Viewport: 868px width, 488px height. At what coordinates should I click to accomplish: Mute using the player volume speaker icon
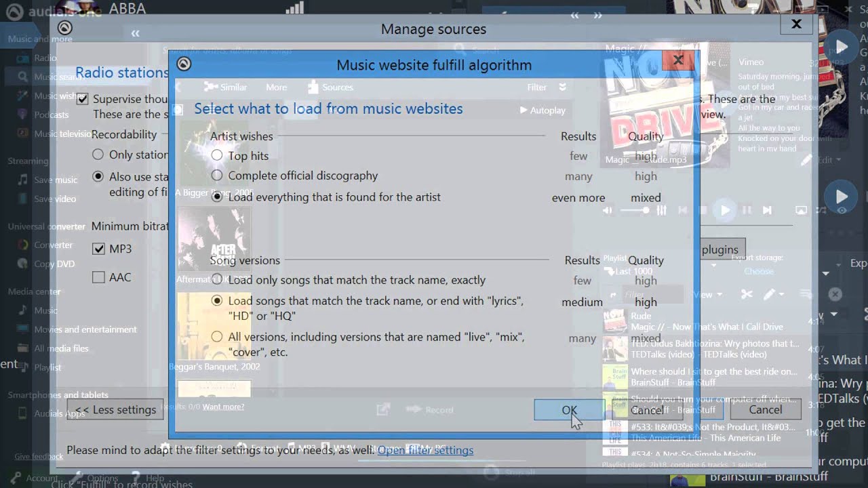608,210
